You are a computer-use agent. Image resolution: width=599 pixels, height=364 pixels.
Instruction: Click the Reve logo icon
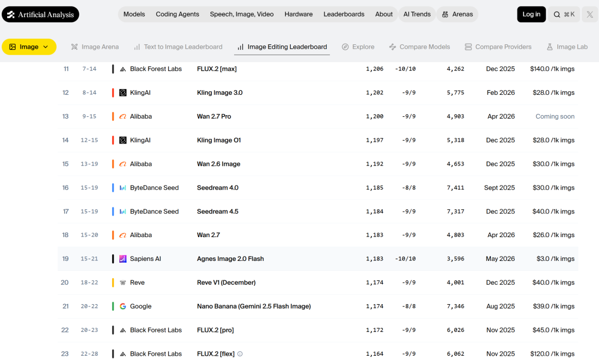pos(123,283)
